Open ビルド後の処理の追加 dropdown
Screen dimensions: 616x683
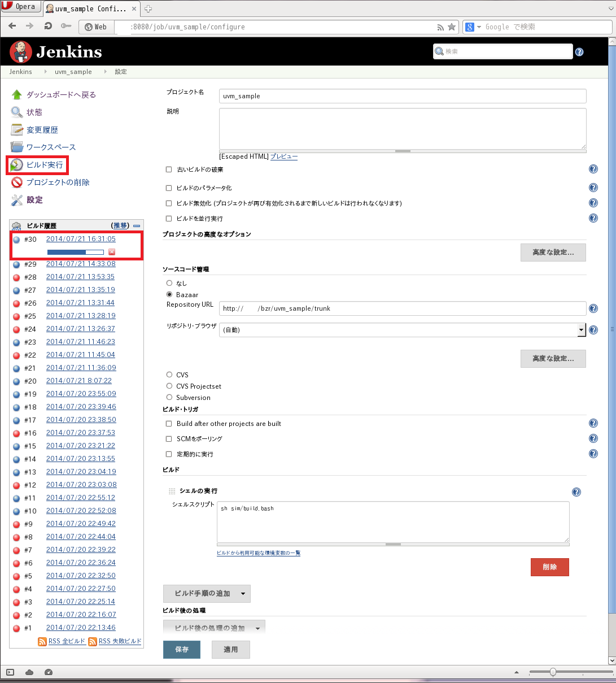tap(214, 628)
